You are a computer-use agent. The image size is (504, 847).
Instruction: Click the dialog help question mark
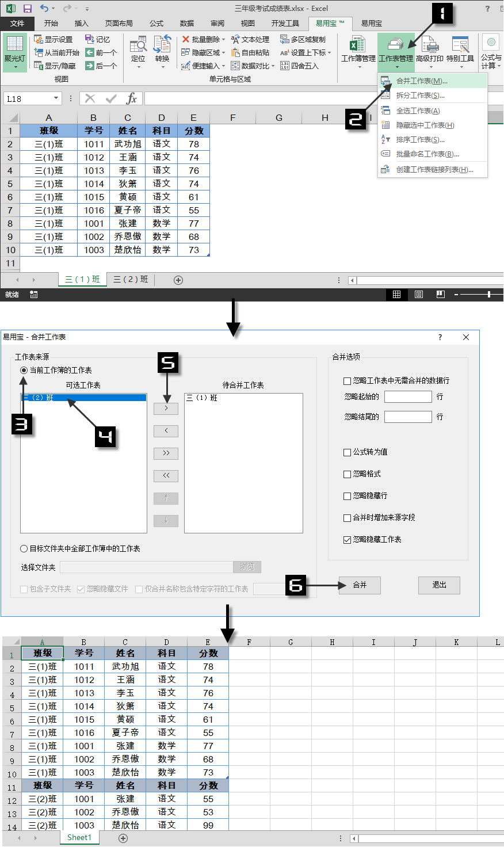pos(440,337)
